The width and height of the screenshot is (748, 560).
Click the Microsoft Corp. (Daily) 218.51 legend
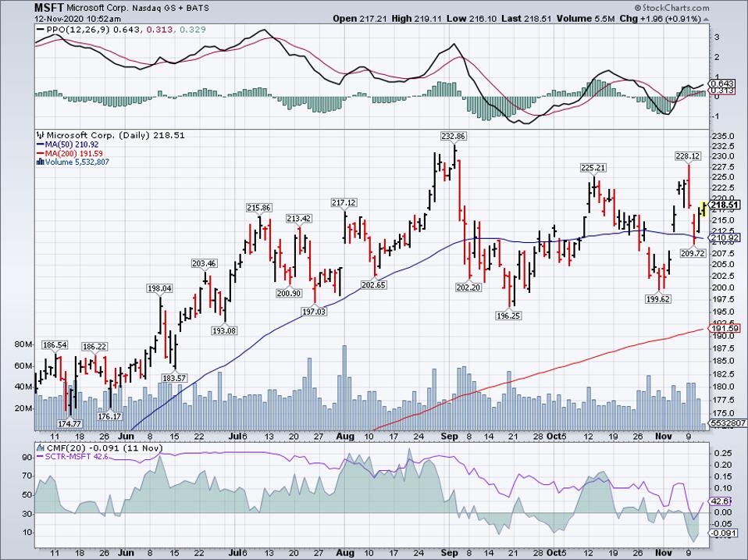pos(116,135)
